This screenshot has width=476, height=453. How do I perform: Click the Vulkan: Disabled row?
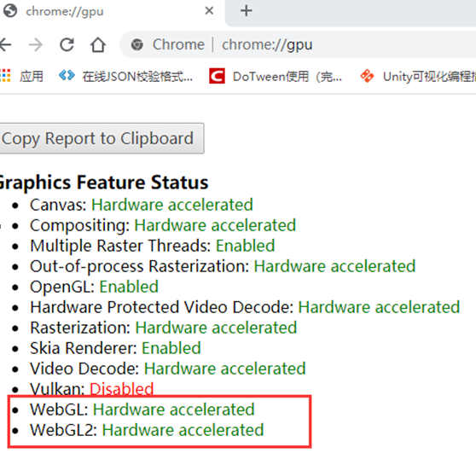coord(91,389)
